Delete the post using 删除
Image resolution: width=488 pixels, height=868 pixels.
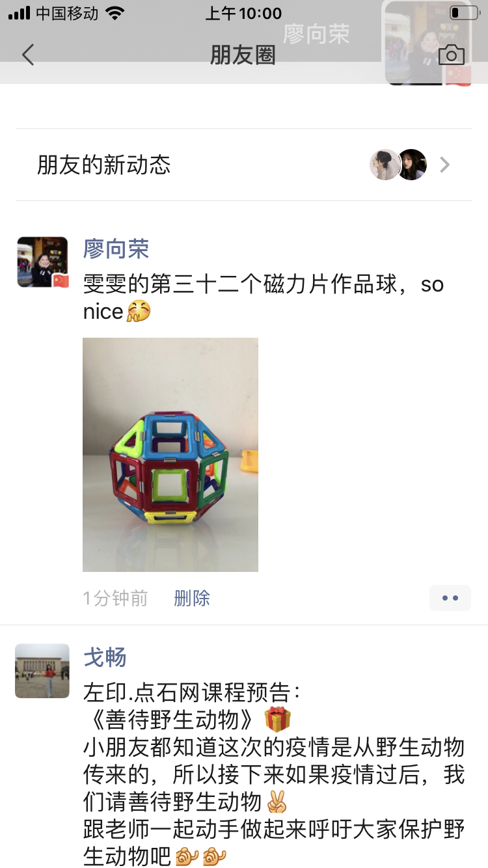click(x=192, y=598)
